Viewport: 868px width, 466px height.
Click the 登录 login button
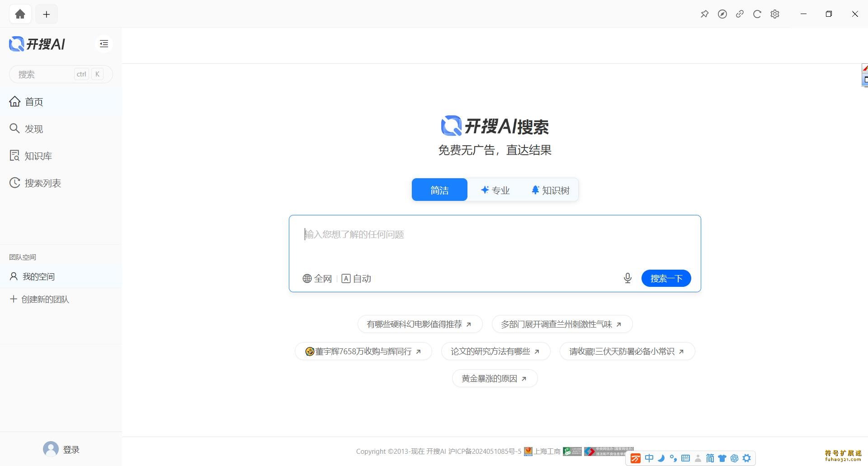click(71, 449)
